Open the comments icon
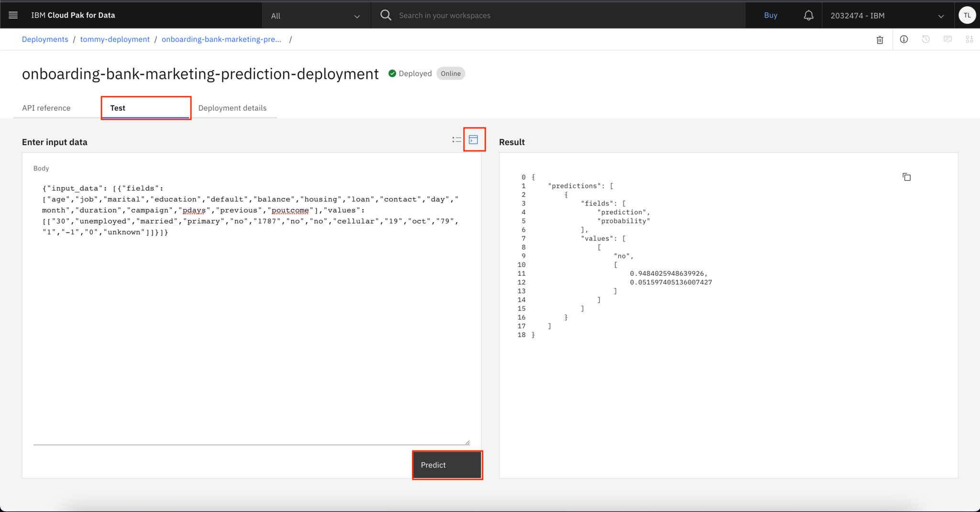 click(x=947, y=39)
